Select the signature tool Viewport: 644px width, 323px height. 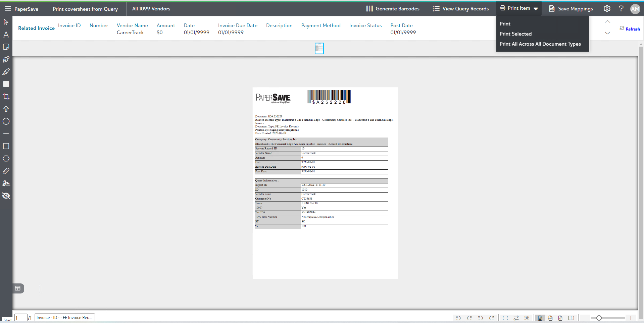[x=6, y=183]
